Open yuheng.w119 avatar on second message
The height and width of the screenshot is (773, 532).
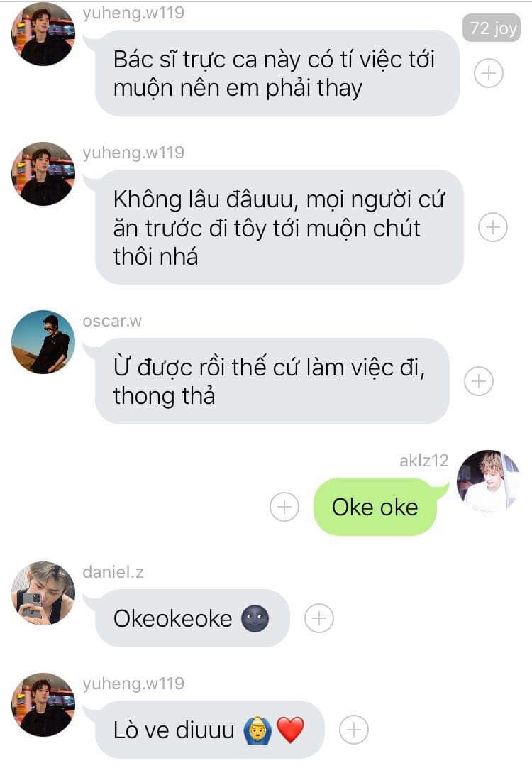point(43,174)
